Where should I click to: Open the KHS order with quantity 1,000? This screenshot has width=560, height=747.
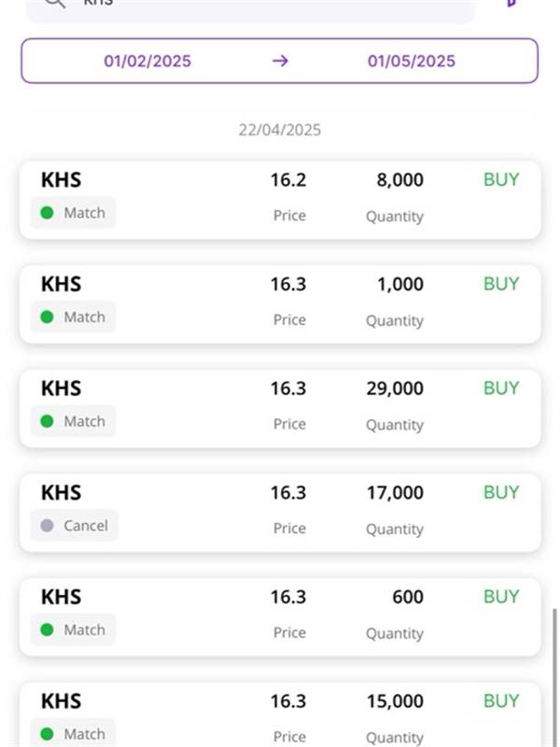(280, 304)
